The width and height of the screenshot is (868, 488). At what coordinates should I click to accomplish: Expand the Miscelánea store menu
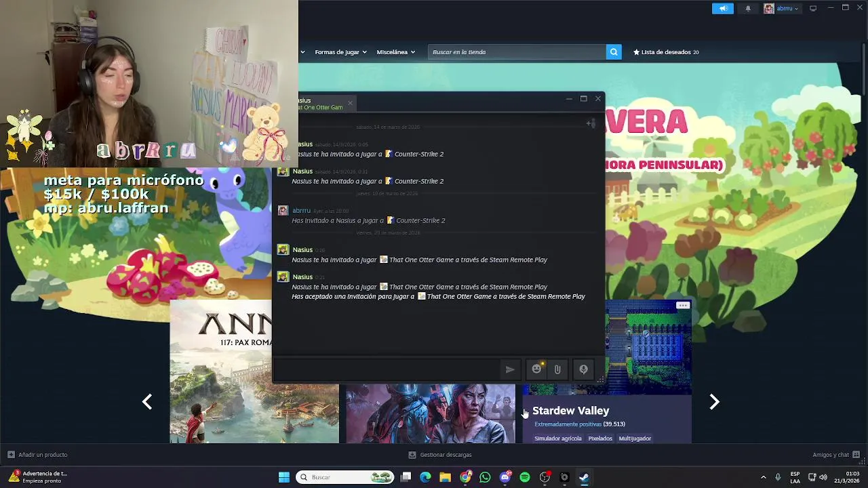395,52
